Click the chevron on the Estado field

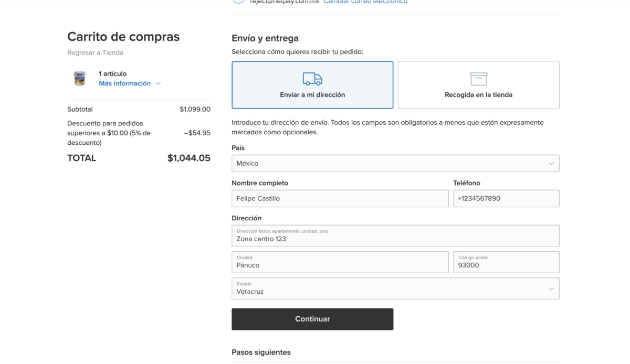551,288
